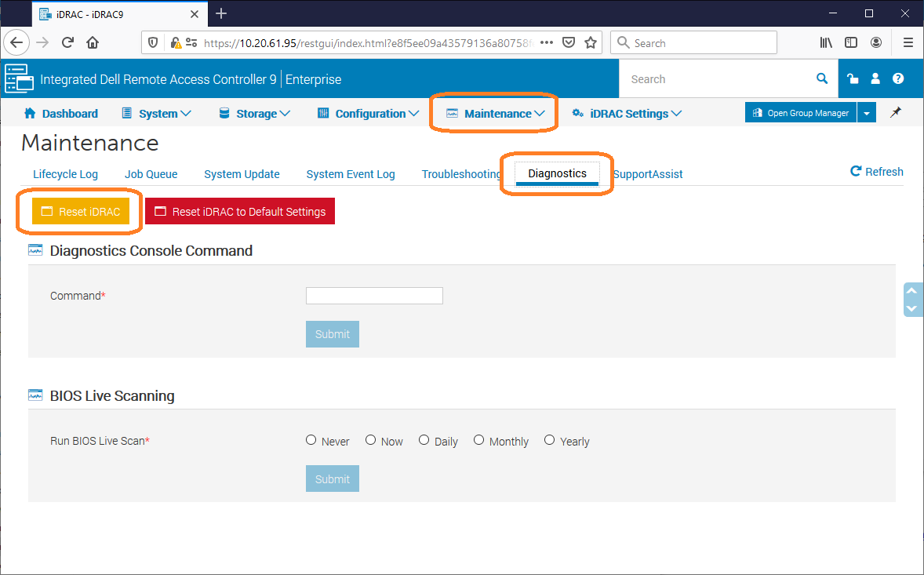Select the Monthly BIOS scan option
The image size is (924, 575).
pos(478,440)
